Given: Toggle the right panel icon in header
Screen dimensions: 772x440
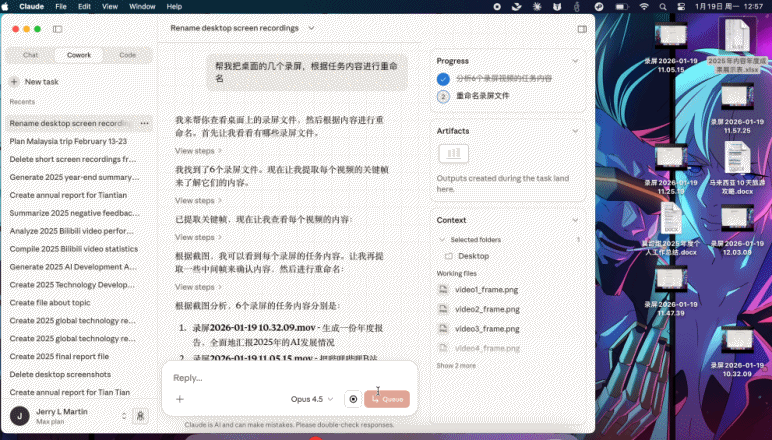Looking at the screenshot, I should pyautogui.click(x=582, y=30).
